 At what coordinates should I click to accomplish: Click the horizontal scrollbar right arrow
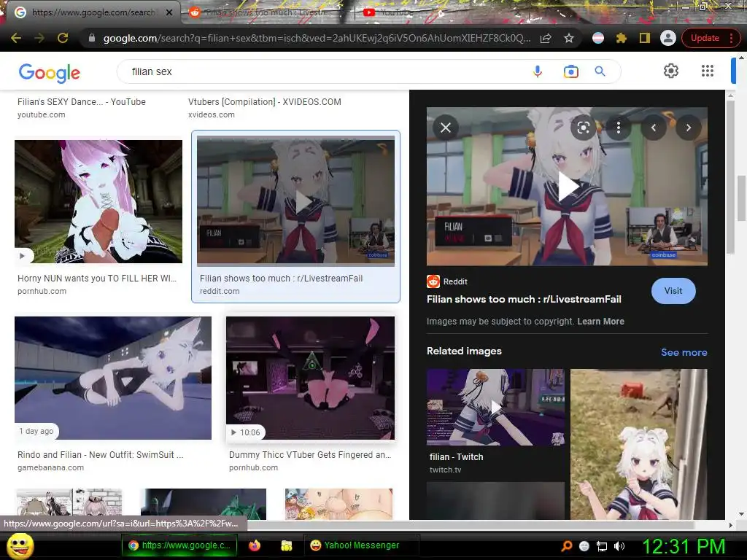click(x=730, y=525)
